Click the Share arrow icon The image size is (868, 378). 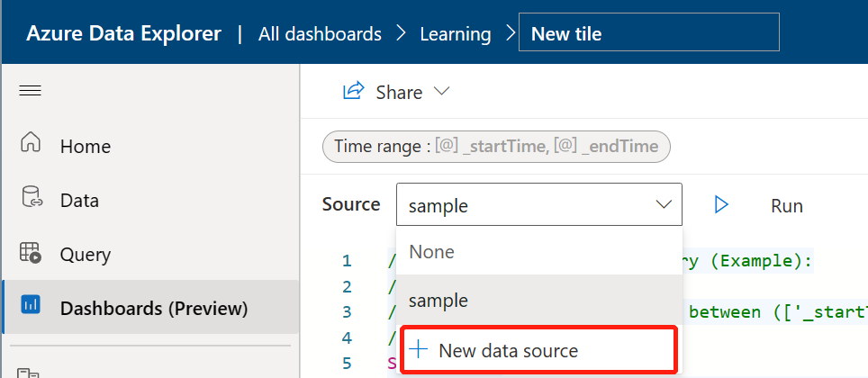coord(353,91)
